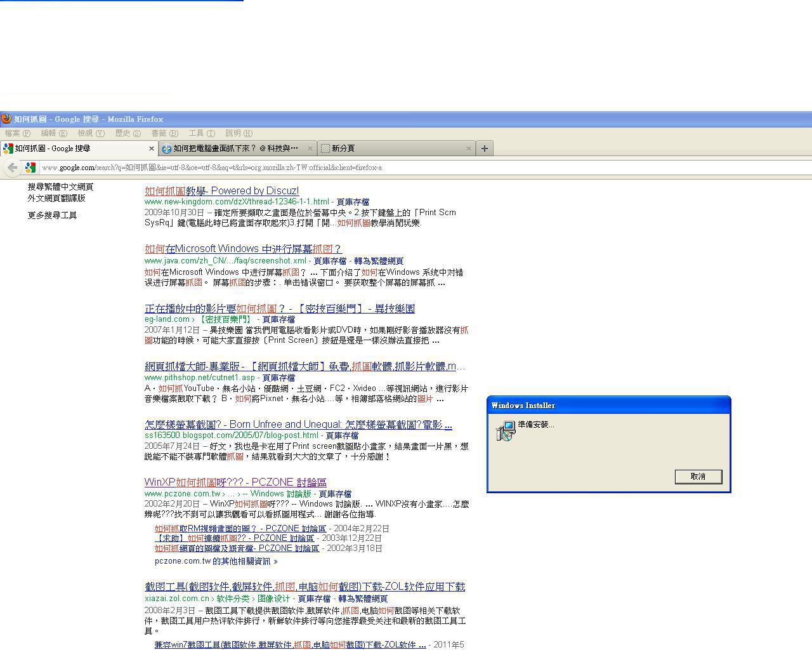
Task: Open the 檔案 (F) menu
Action: [x=18, y=133]
